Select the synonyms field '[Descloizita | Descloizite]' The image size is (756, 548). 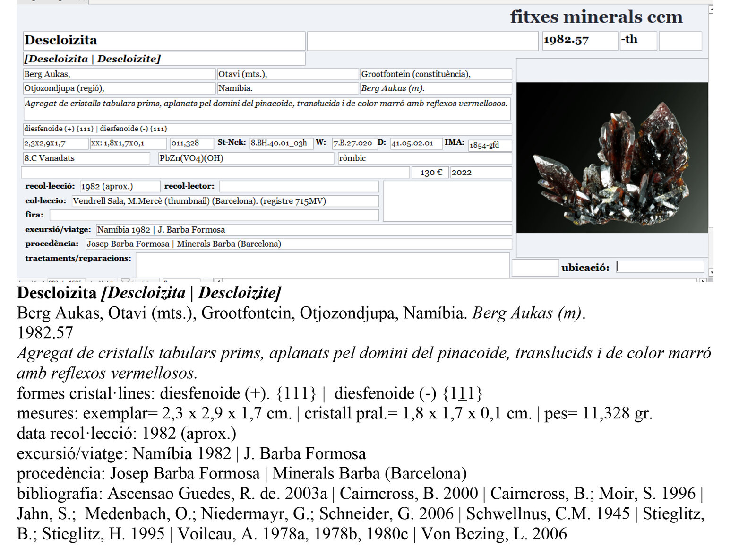point(164,59)
